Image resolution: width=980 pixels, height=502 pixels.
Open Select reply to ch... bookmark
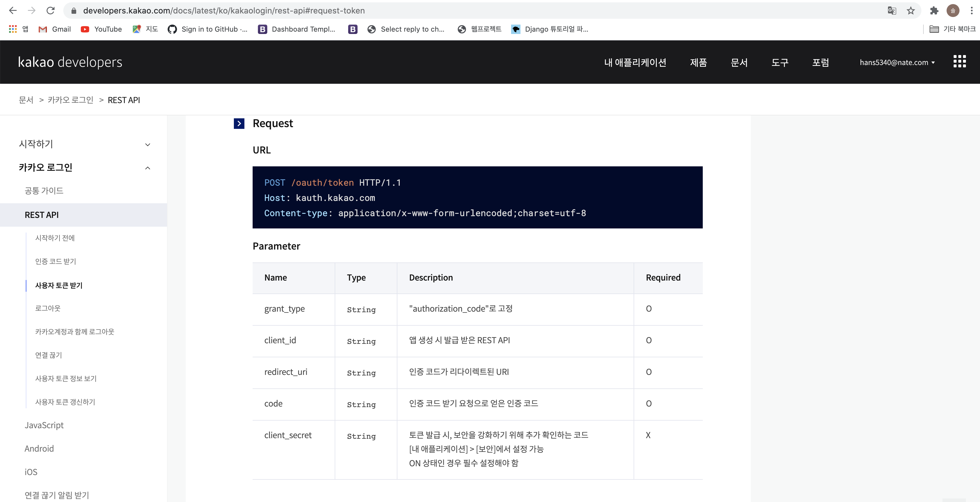(x=406, y=29)
